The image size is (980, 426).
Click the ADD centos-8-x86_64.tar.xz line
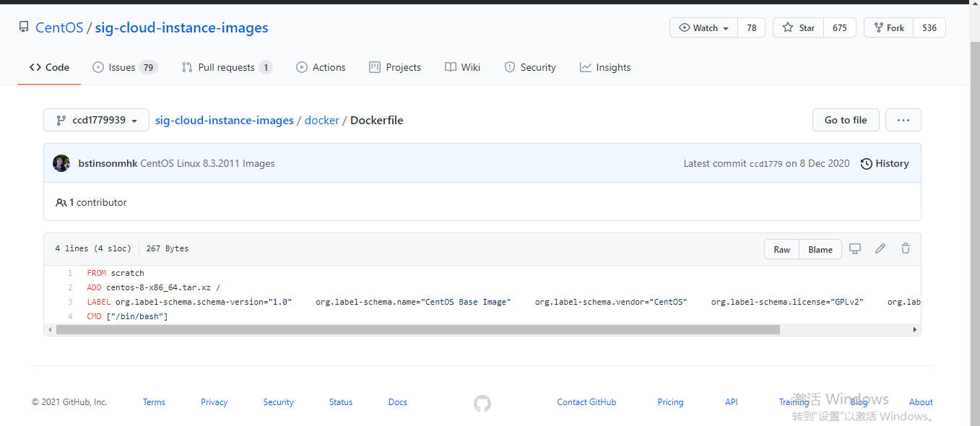click(x=154, y=287)
